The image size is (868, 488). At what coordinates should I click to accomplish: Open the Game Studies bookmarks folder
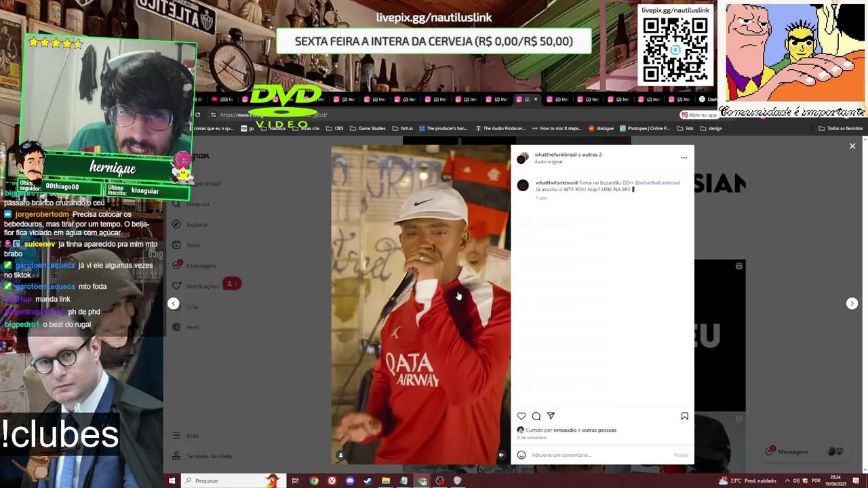367,128
